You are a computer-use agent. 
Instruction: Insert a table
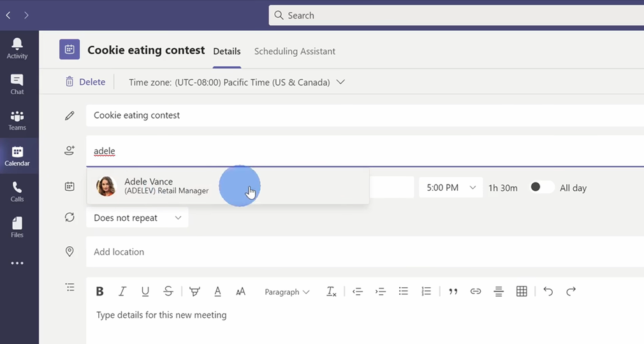pos(522,292)
